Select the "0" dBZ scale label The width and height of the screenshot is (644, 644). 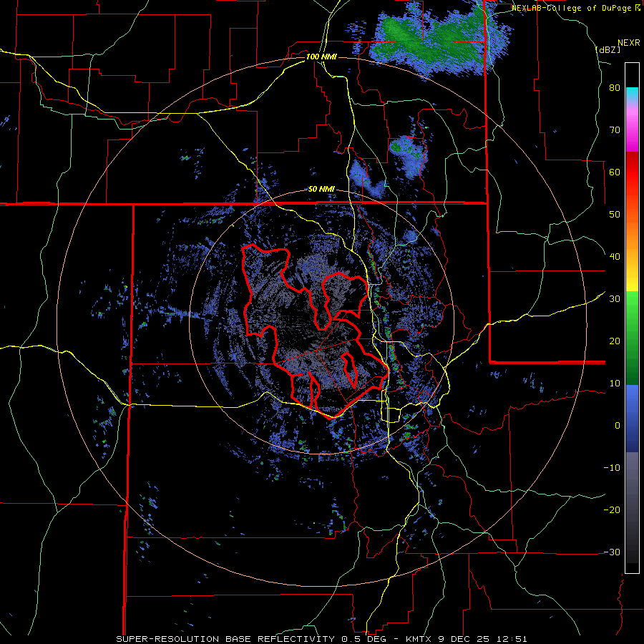pyautogui.click(x=618, y=426)
